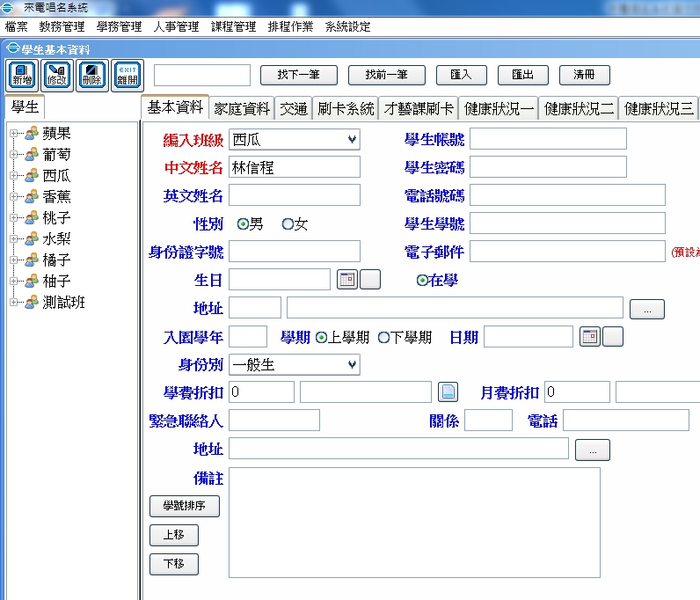Open the calendar picker next to 生日

pyautogui.click(x=346, y=281)
